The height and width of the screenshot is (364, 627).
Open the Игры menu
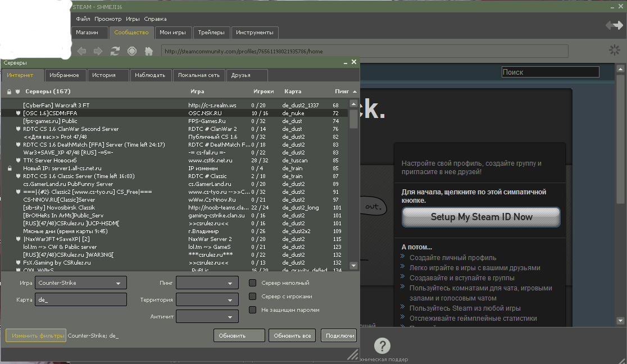click(x=133, y=19)
